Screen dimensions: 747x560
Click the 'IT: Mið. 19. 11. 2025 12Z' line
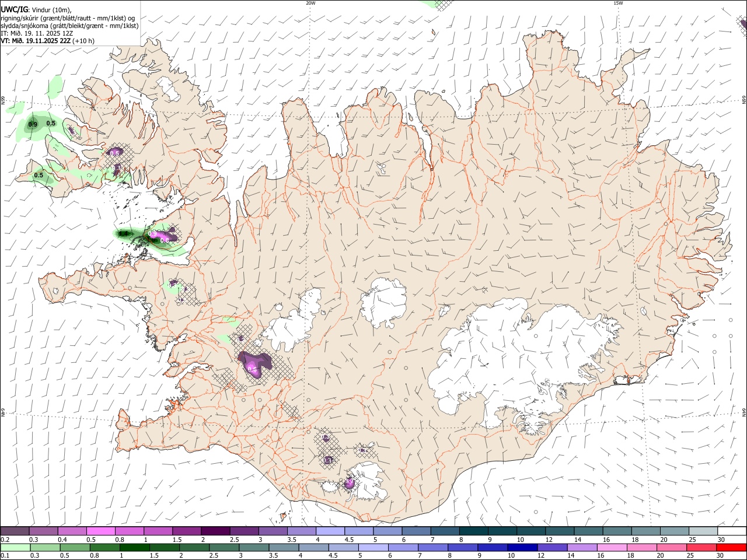tap(37, 33)
